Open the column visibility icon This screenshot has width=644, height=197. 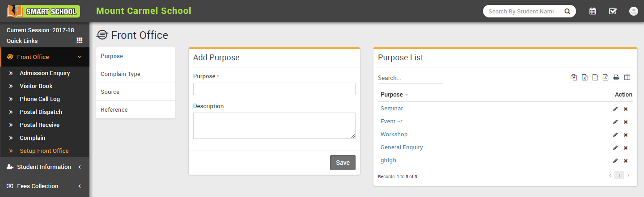point(627,77)
